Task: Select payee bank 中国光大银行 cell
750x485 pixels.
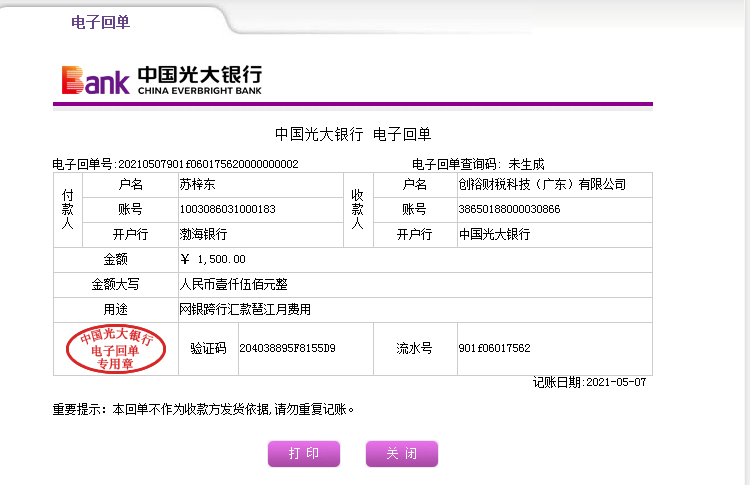Action: (555, 234)
